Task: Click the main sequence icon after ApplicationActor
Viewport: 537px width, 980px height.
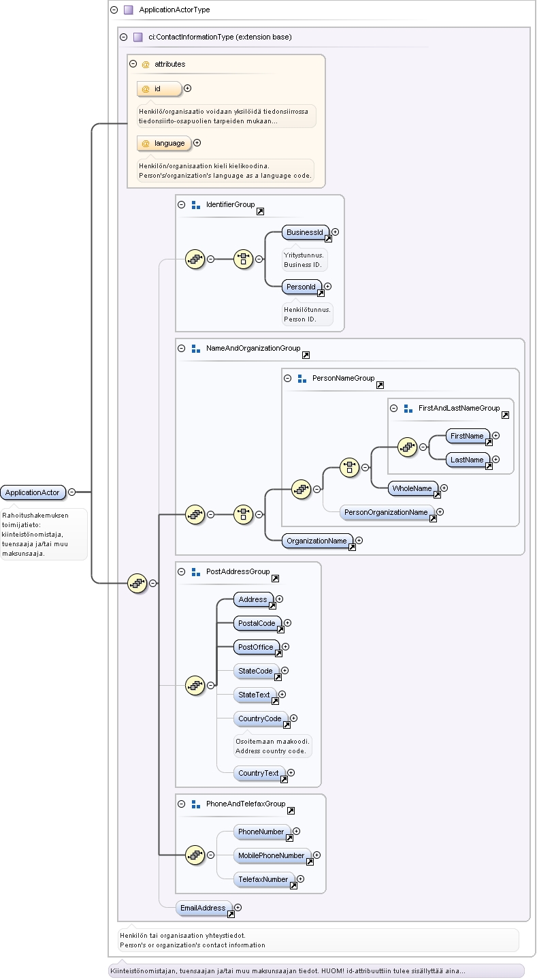Action: tap(137, 583)
